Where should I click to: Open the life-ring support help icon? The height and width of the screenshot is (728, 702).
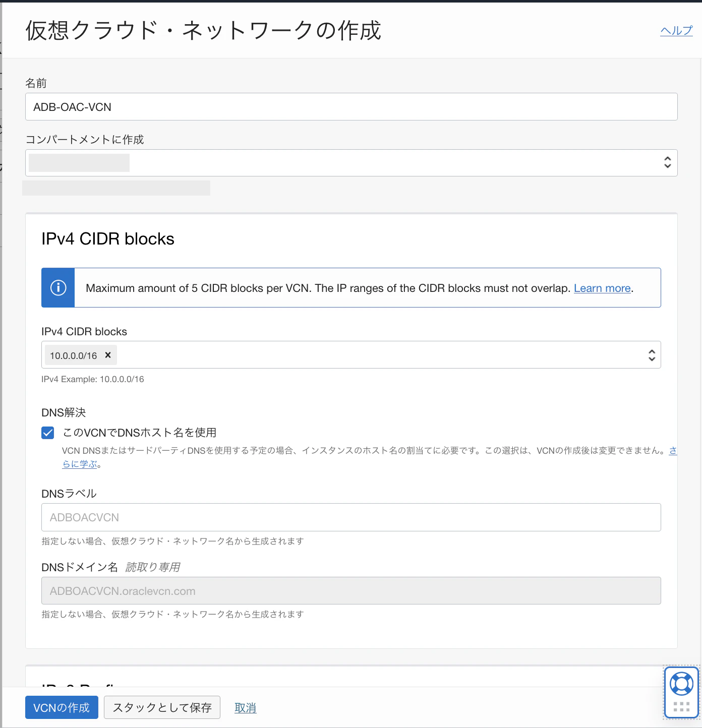pyautogui.click(x=681, y=684)
